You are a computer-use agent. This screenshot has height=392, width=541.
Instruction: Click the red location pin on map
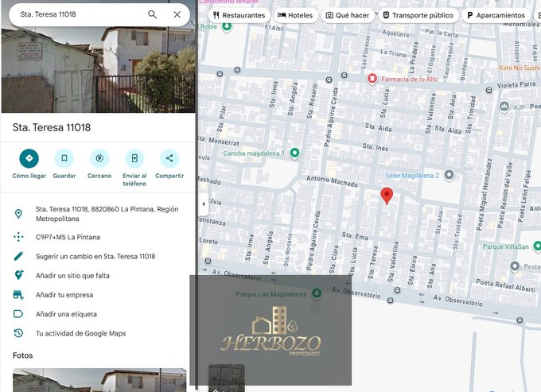[387, 196]
